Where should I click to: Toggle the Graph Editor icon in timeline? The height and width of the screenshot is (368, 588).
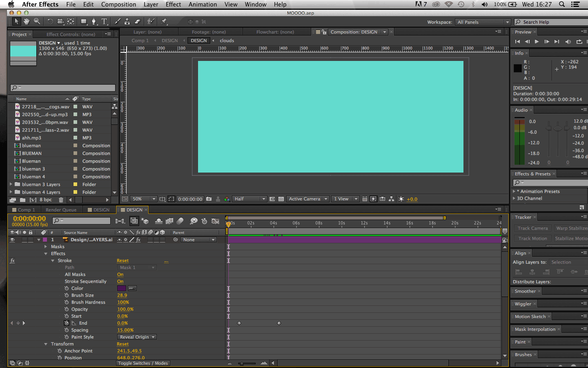[x=216, y=221]
